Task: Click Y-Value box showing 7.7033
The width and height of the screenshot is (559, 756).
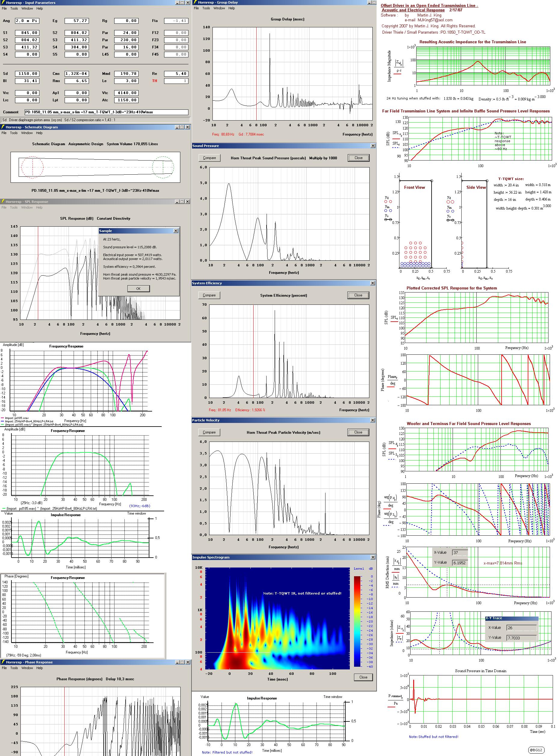Action: pyautogui.click(x=521, y=638)
